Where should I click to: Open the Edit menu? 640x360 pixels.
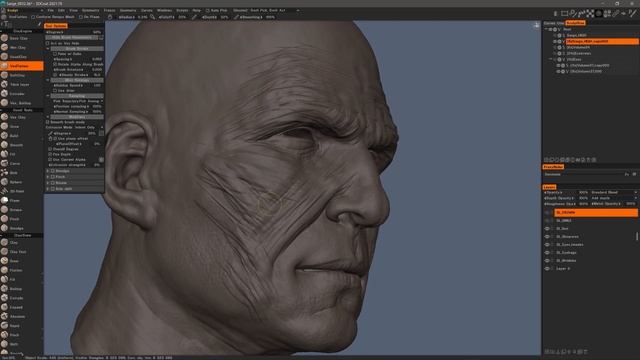61,10
